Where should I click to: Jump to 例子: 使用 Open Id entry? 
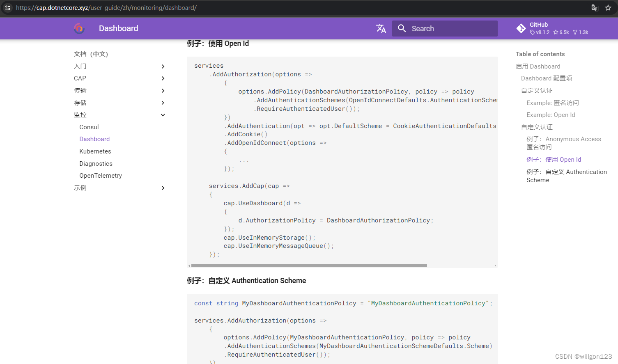click(554, 160)
